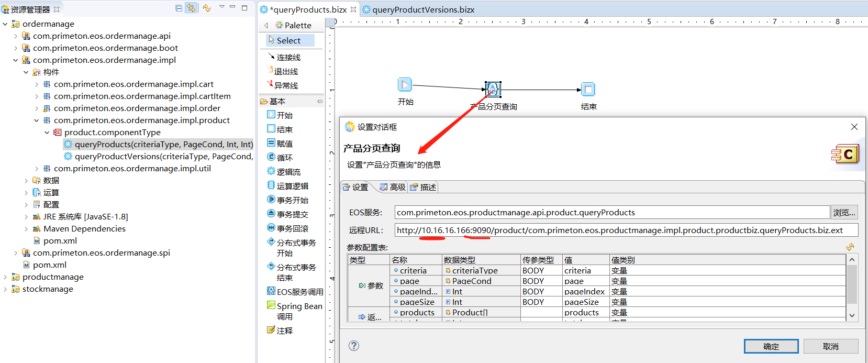The image size is (868, 363).
Task: Switch to the 高级 tab in dialog
Action: (x=393, y=187)
